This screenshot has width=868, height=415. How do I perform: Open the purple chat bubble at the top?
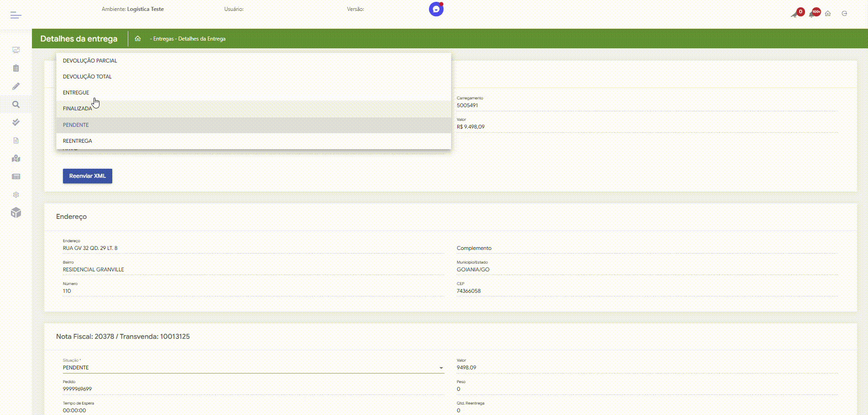coord(436,9)
